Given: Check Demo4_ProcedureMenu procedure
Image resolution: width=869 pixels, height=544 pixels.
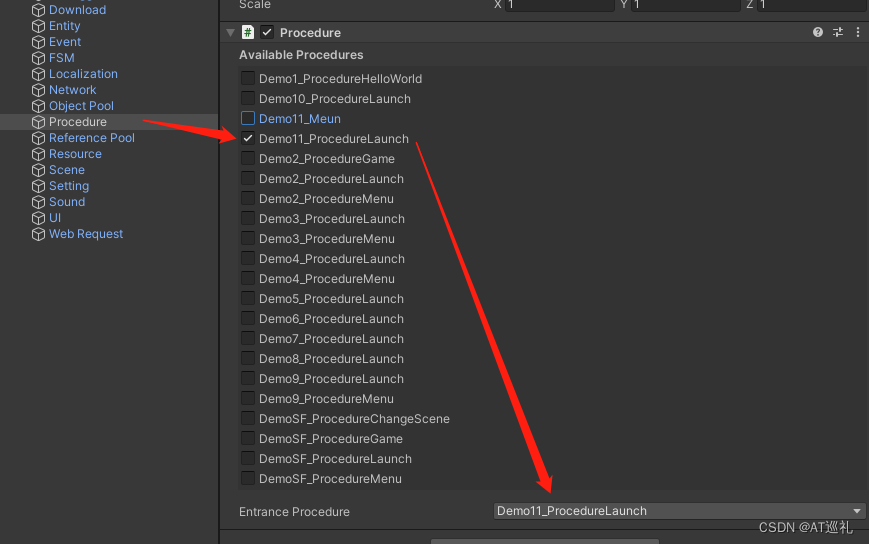Looking at the screenshot, I should 248,278.
